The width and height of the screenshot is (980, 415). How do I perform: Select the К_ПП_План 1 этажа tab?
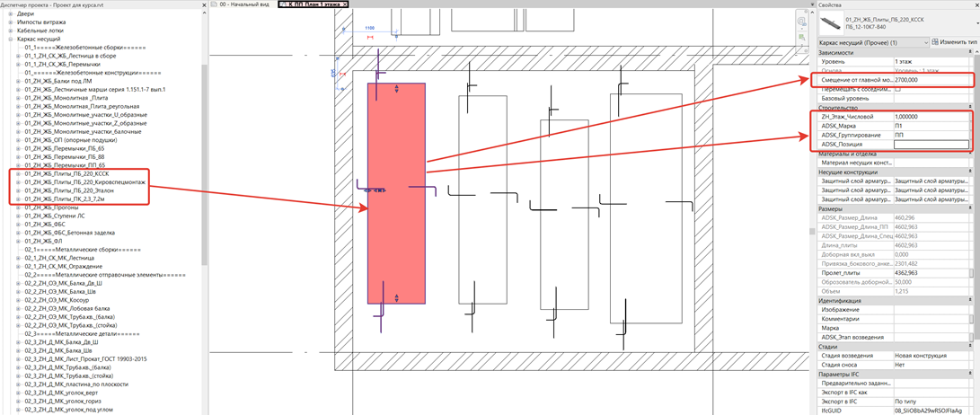point(313,4)
